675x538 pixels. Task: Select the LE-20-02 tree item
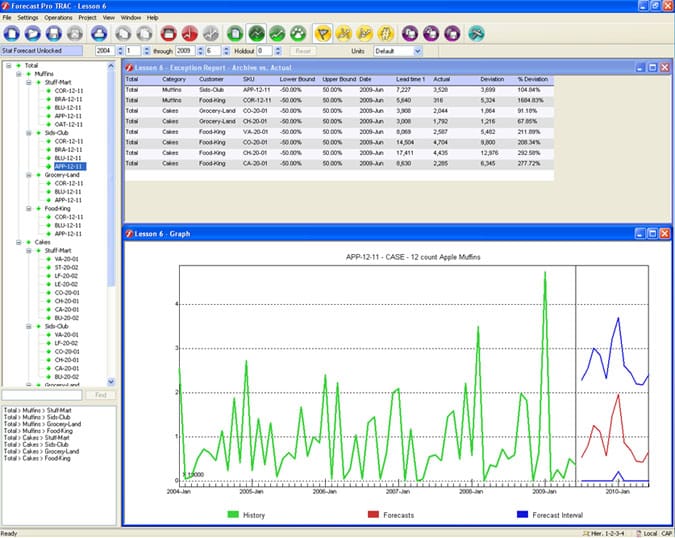click(67, 284)
